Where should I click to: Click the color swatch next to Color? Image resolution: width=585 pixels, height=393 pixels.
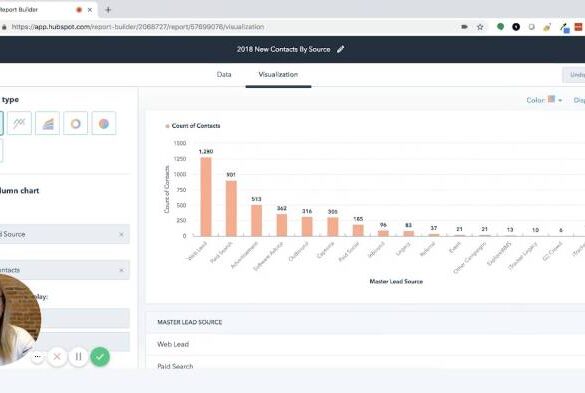551,99
